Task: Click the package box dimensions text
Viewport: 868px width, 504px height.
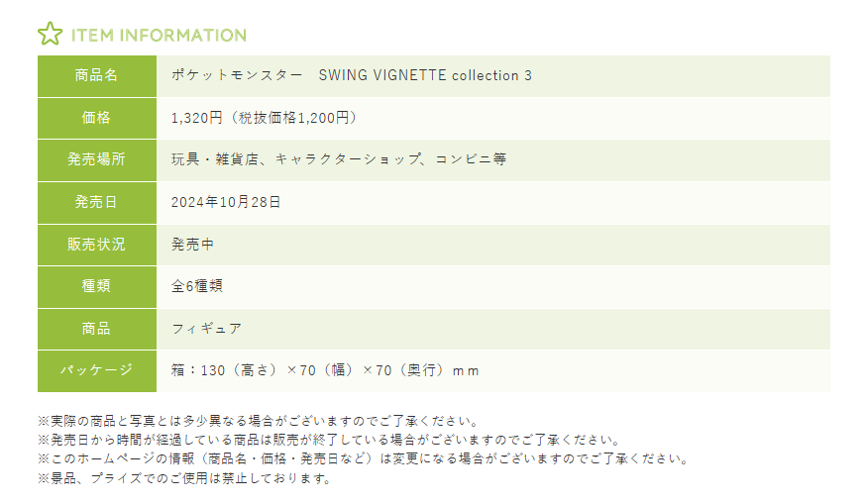Action: click(325, 370)
